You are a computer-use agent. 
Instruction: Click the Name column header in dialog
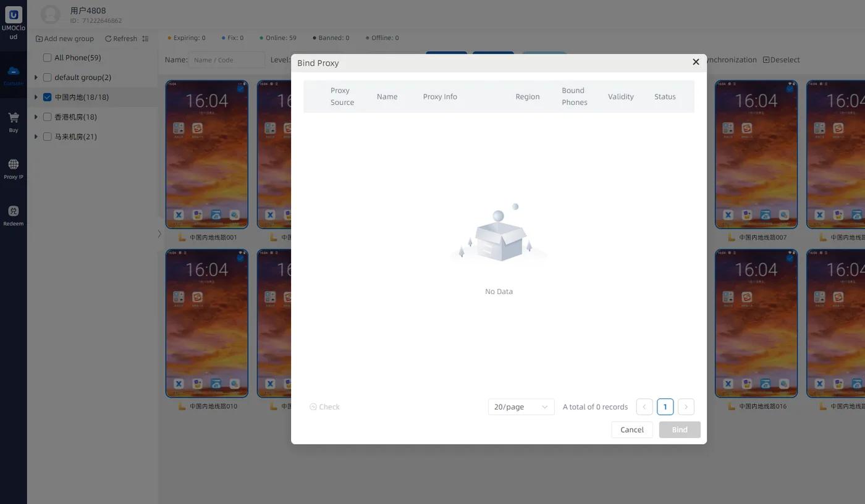[387, 96]
